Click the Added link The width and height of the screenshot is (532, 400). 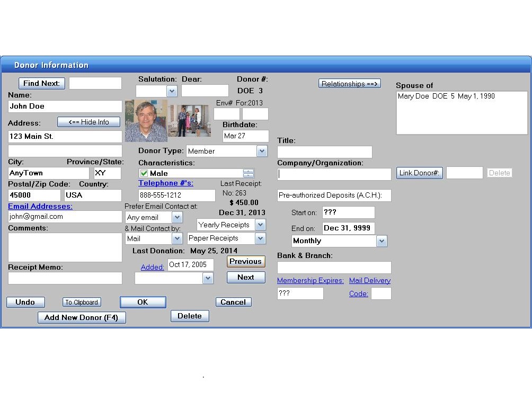pos(152,268)
